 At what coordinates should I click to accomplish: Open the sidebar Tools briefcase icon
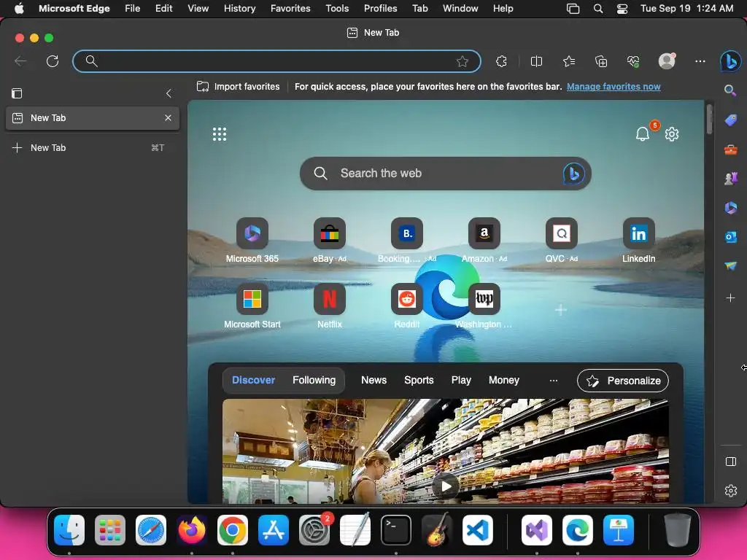(731, 150)
